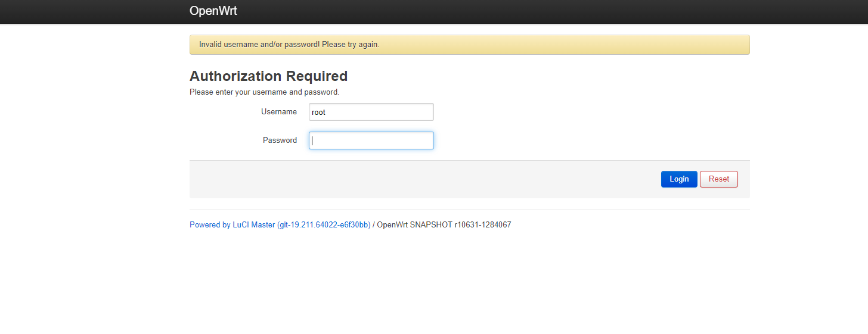Click the git-19.211.64022 revision link text
The image size is (868, 334).
click(324, 225)
